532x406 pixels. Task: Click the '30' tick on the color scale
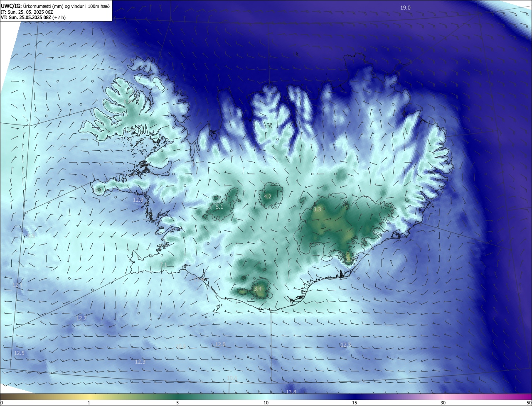click(443, 403)
